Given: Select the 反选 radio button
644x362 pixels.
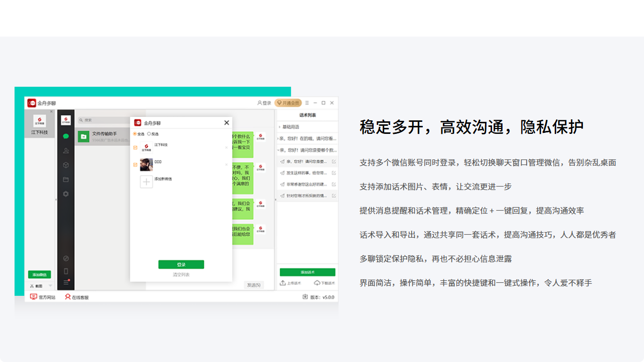Looking at the screenshot, I should [149, 134].
